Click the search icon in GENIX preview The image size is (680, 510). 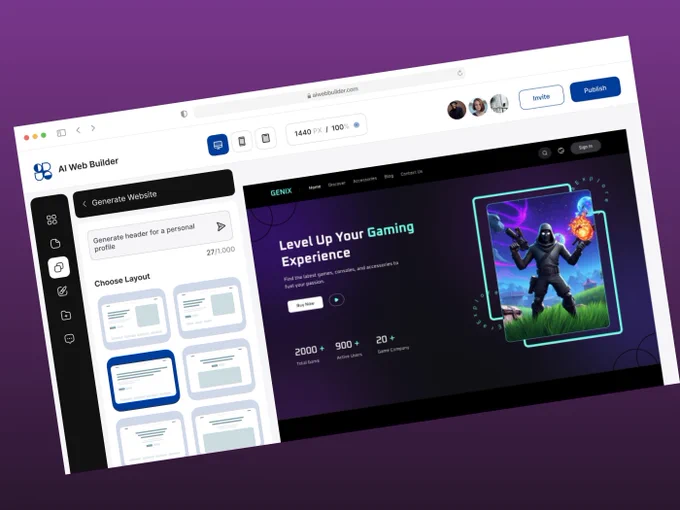(x=545, y=153)
